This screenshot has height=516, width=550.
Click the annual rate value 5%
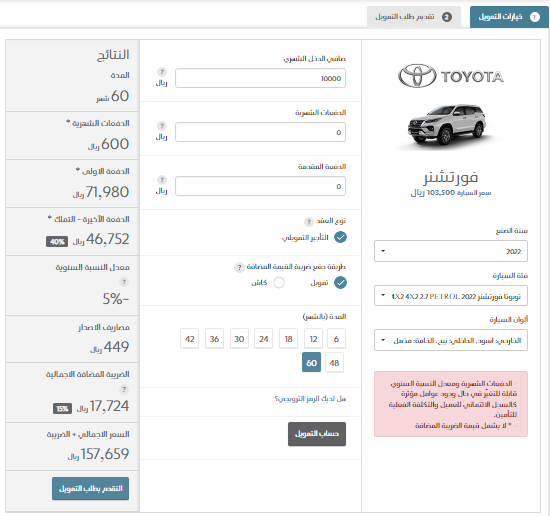[x=116, y=299]
